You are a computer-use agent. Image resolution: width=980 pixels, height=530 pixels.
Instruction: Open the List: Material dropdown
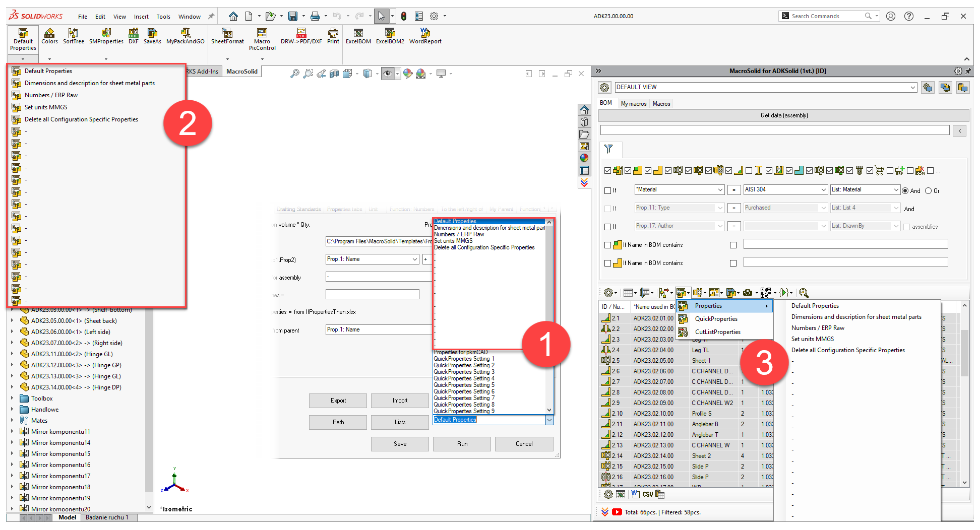tap(896, 189)
